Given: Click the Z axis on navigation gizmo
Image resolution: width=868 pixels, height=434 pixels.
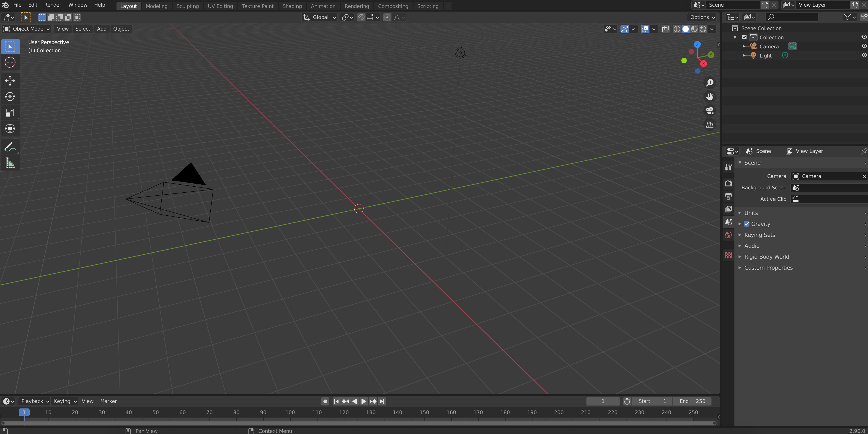Looking at the screenshot, I should pos(697,44).
